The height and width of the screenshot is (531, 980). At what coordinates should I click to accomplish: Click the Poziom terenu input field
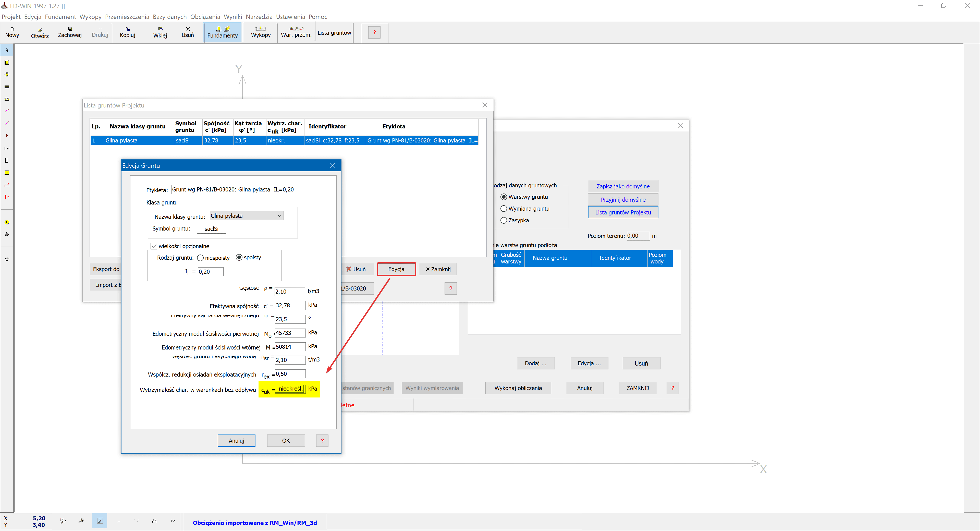638,236
